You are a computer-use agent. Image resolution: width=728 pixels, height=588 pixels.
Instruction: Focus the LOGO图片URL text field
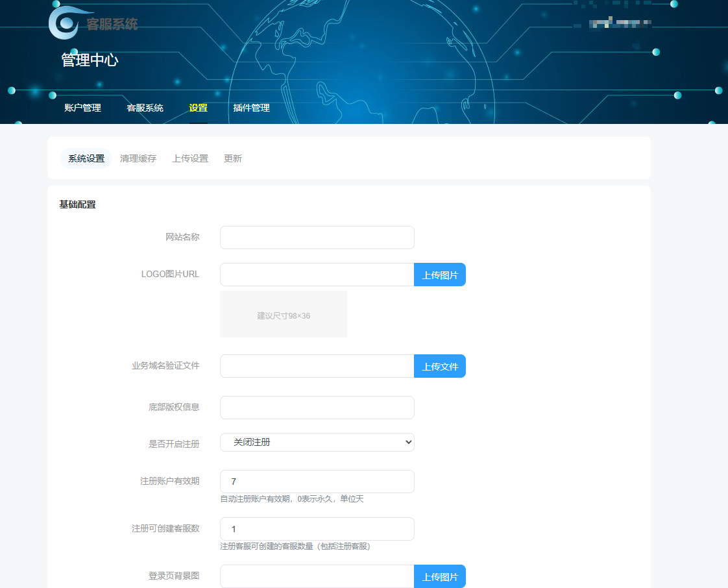pos(317,275)
